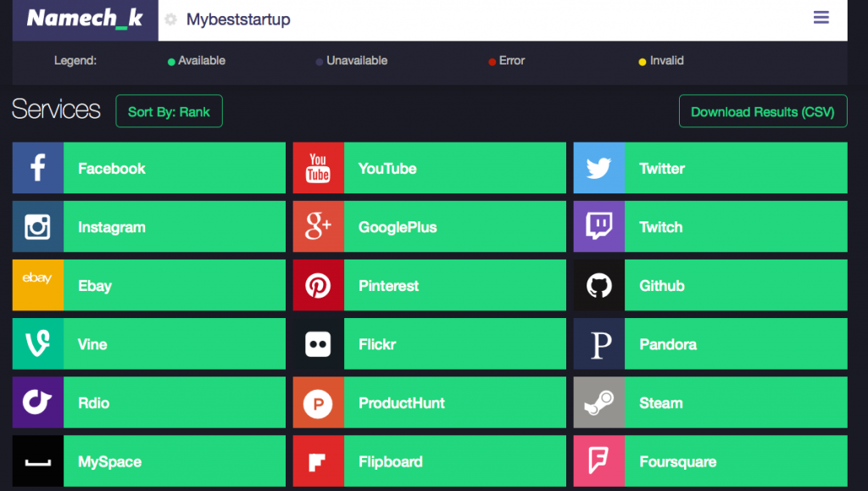Click the eBay logo icon
The image size is (868, 491).
tap(37, 285)
